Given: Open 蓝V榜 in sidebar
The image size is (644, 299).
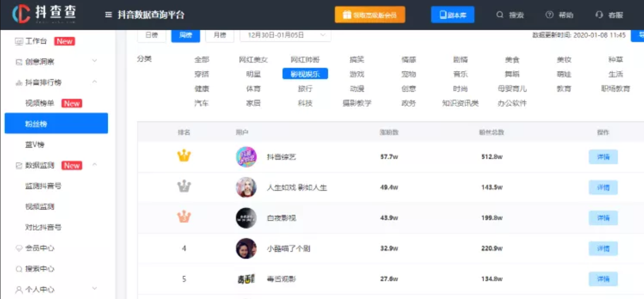Looking at the screenshot, I should pos(35,144).
